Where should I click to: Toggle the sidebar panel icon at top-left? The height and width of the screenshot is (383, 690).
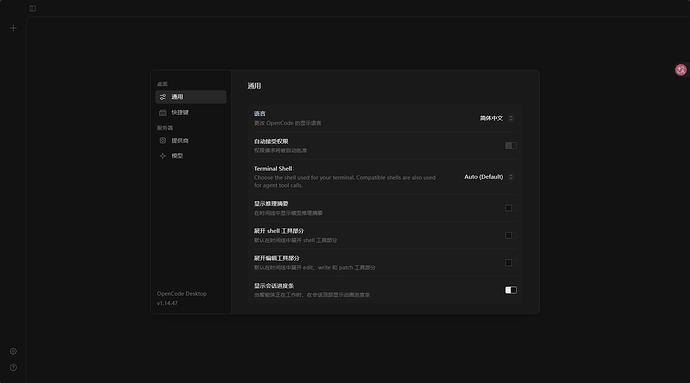33,8
